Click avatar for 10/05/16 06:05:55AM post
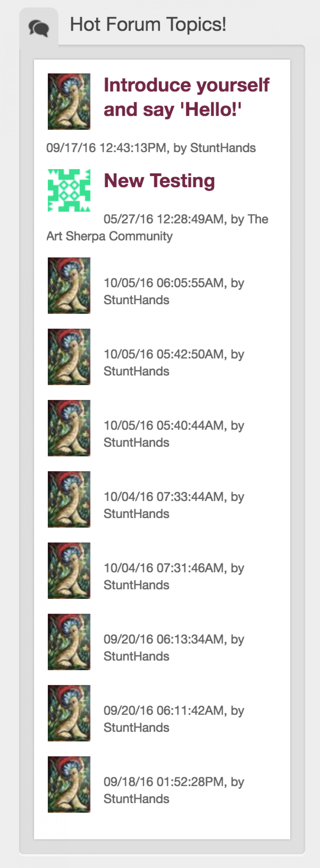Screen dimensions: 320x868 [69, 285]
